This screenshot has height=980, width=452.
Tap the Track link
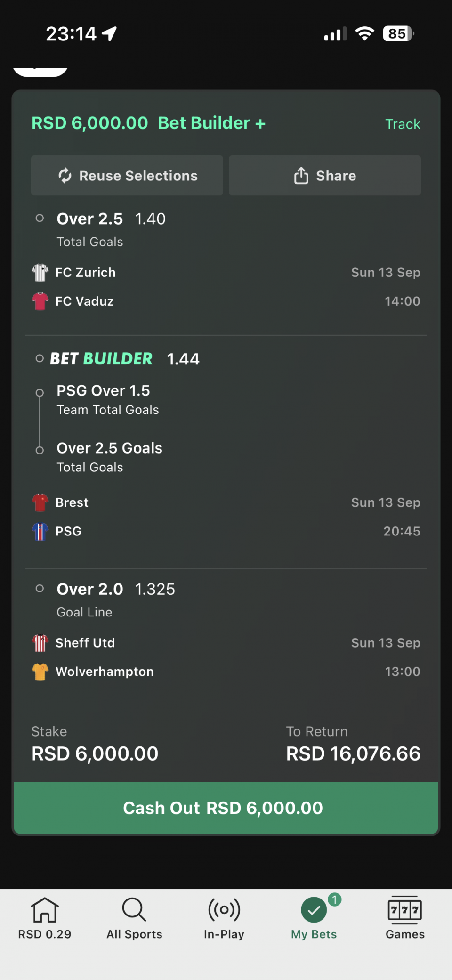[x=403, y=124]
